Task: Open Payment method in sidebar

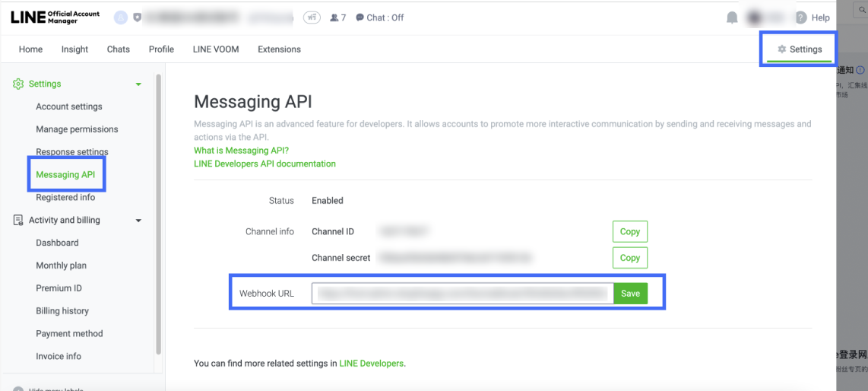Action: pos(69,334)
